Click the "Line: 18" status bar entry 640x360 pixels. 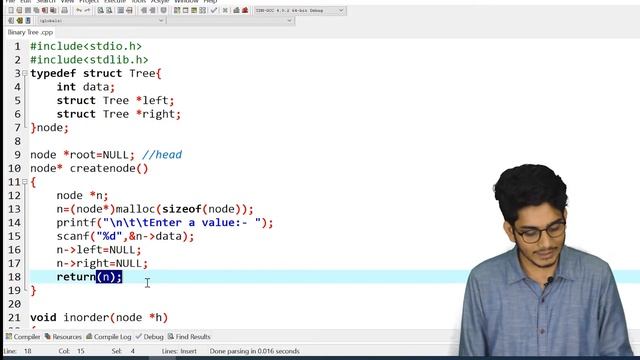tap(17, 351)
